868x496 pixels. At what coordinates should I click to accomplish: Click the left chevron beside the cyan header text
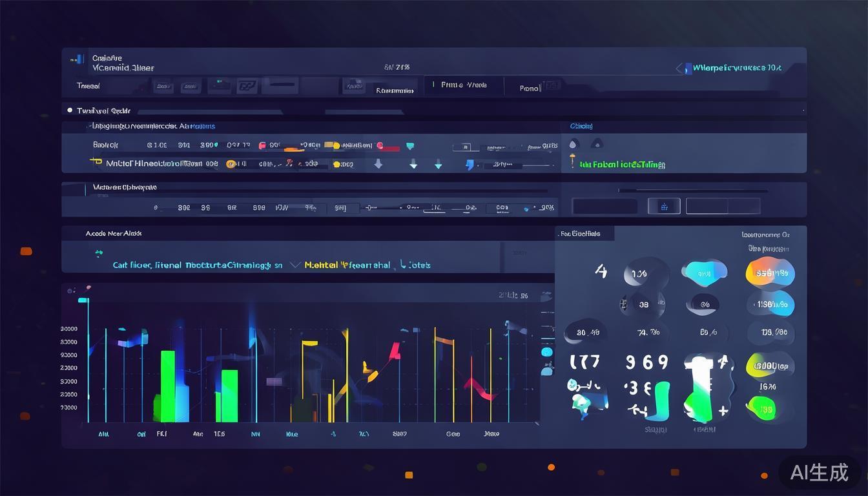(x=679, y=68)
